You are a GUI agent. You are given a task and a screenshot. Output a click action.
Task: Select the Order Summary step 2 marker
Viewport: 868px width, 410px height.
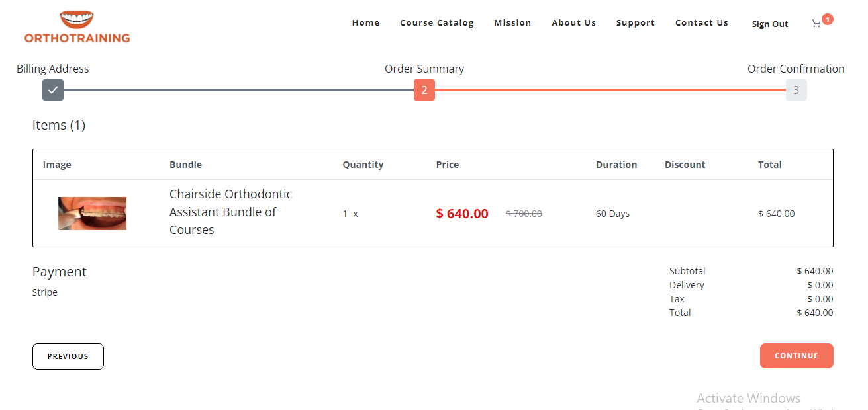tap(424, 90)
